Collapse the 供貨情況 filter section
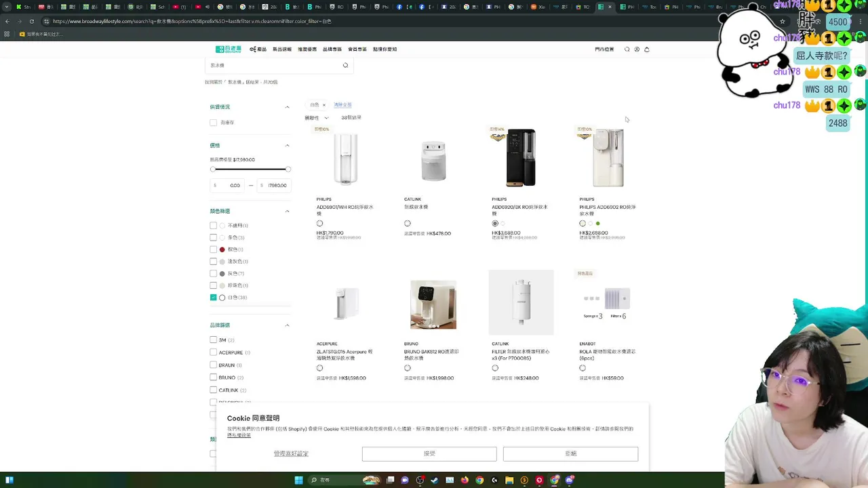 point(287,107)
